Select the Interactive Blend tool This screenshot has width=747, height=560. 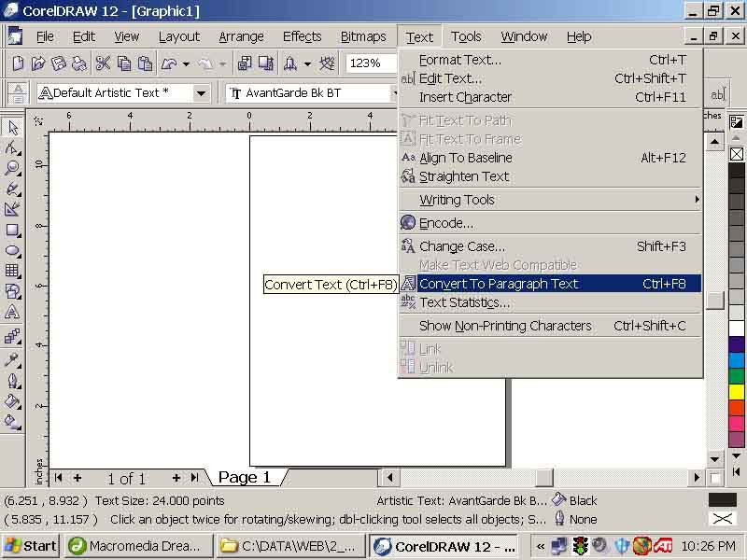[x=12, y=337]
